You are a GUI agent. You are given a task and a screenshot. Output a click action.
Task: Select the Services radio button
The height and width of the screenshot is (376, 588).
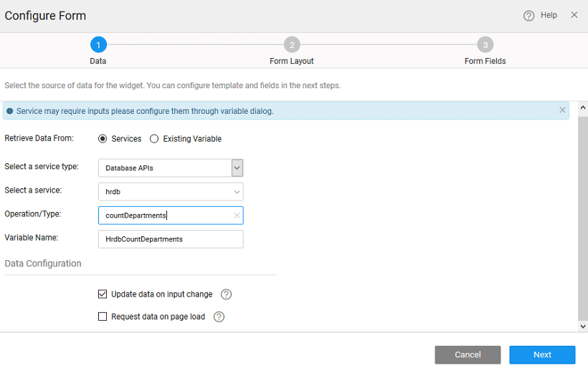pos(103,139)
